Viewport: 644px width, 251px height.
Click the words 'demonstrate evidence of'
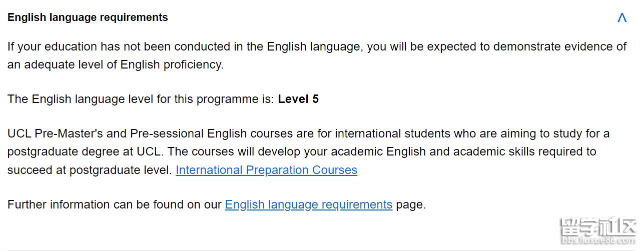point(560,46)
